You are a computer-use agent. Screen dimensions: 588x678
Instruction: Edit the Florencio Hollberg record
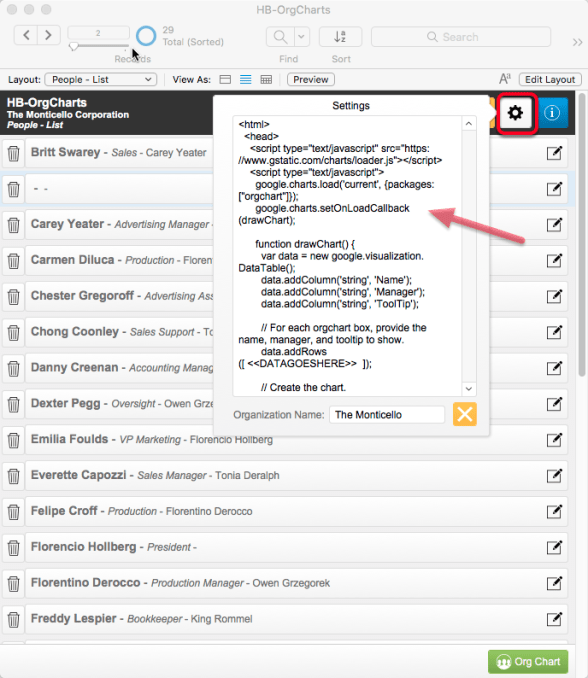click(x=554, y=548)
